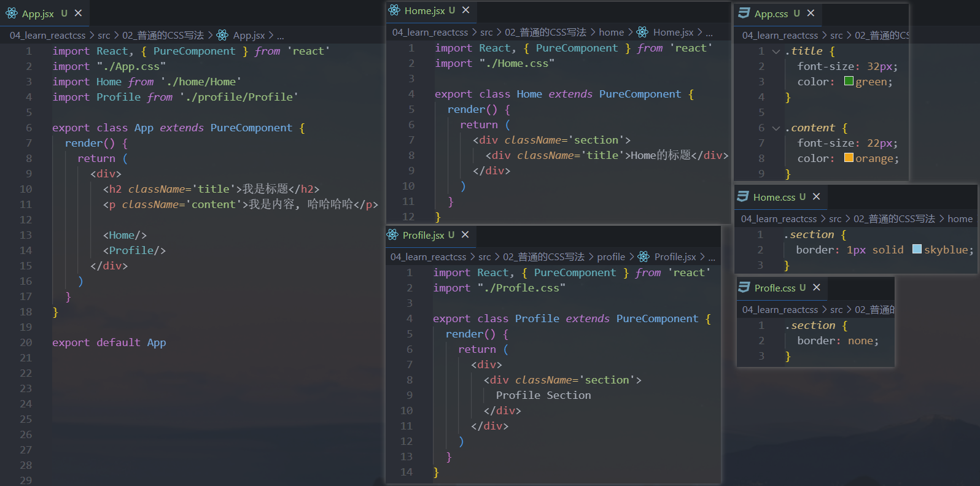Click src in the App.jsx breadcrumb
This screenshot has height=486, width=980.
coord(104,36)
